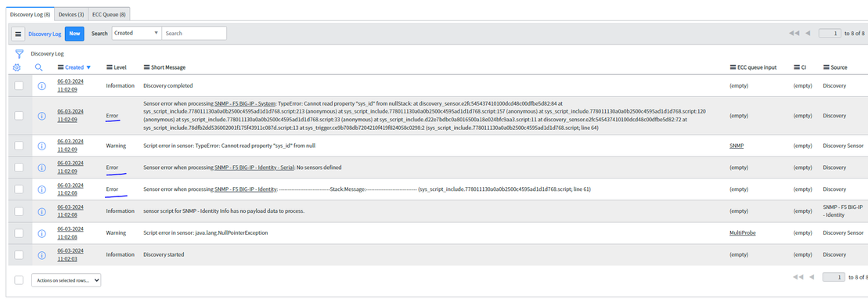The width and height of the screenshot is (868, 299).
Task: Click the list Search text field
Action: (x=194, y=33)
